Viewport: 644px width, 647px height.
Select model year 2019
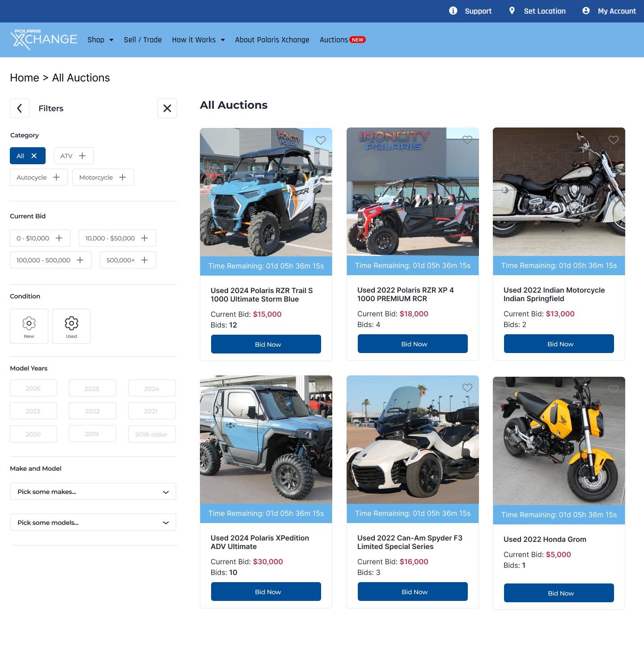click(93, 434)
